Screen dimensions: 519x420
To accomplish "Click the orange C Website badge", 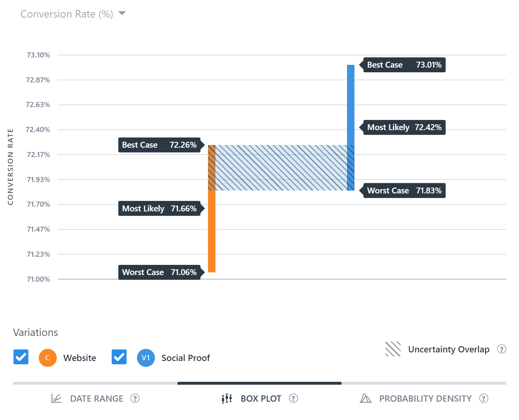I will [x=48, y=357].
